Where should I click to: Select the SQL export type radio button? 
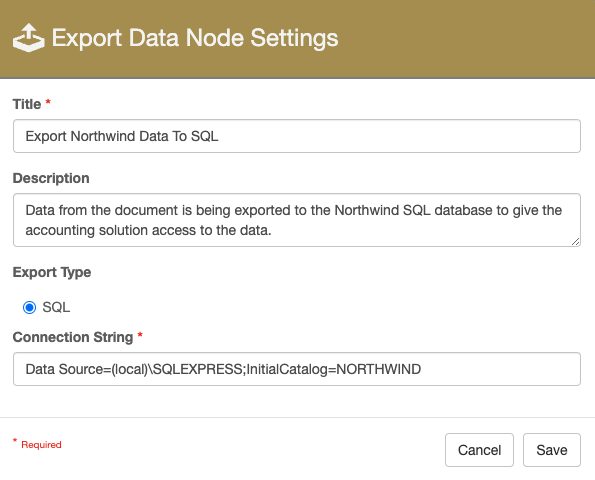(29, 307)
